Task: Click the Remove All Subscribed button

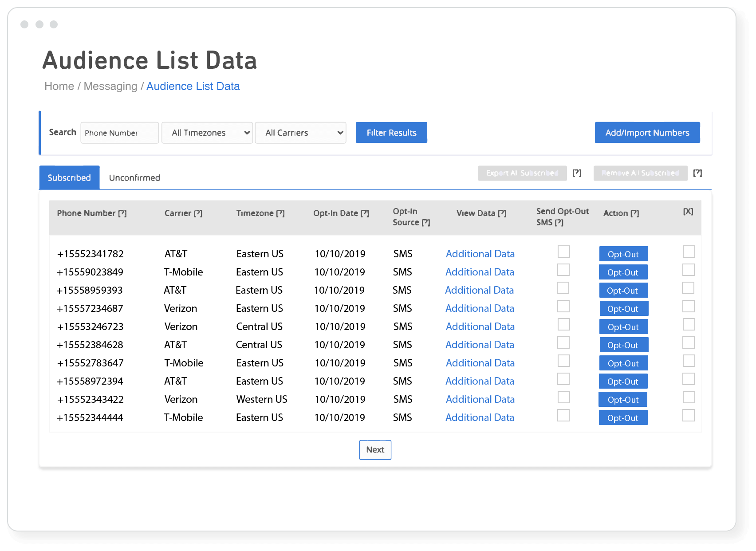Action: click(x=640, y=173)
